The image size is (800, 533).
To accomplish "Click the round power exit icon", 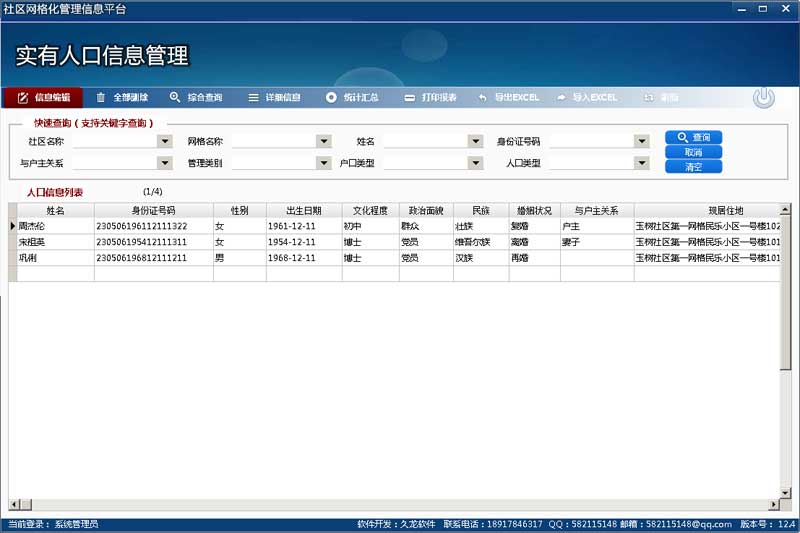I will click(763, 97).
